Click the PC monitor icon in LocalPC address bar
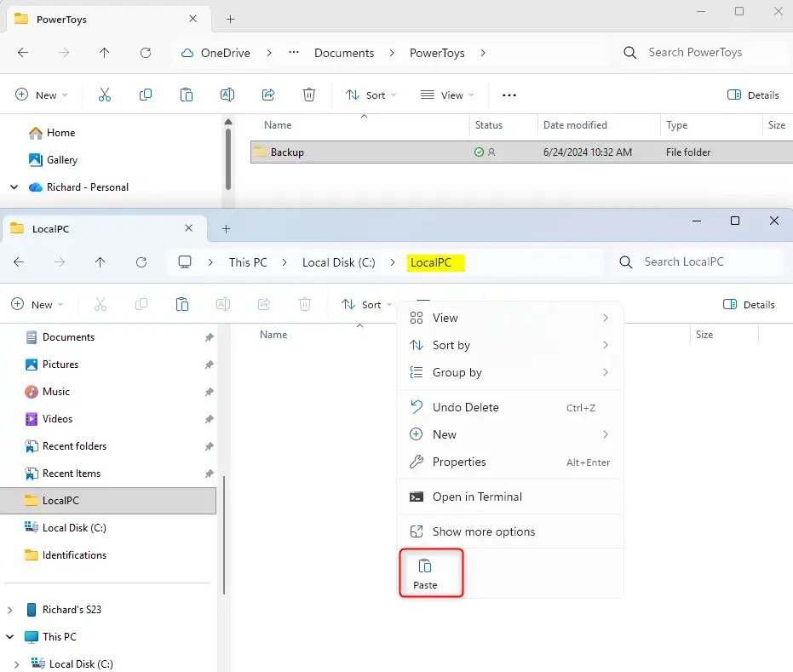This screenshot has height=672, width=793. (x=185, y=262)
